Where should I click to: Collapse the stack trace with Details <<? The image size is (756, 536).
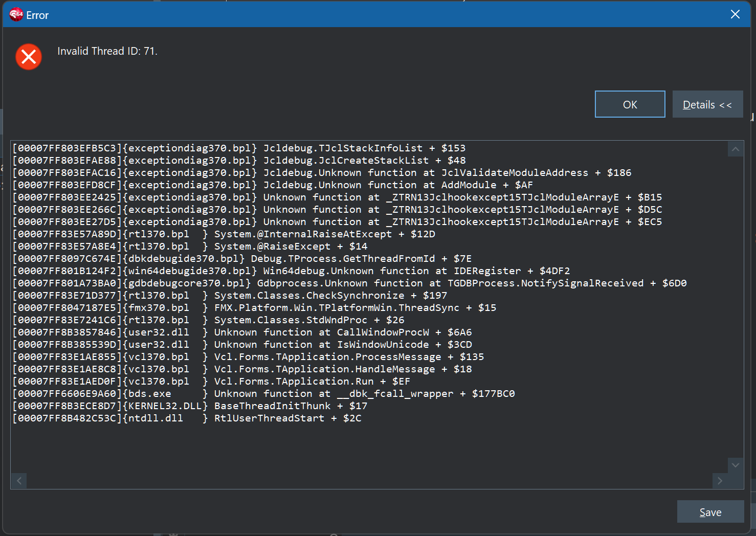point(707,104)
